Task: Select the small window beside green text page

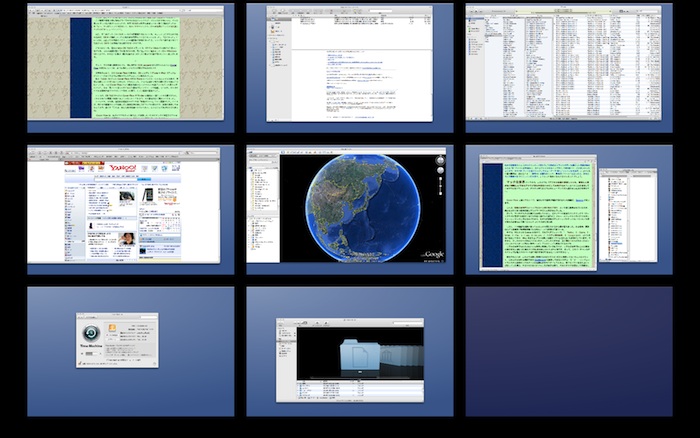Action: 626,215
